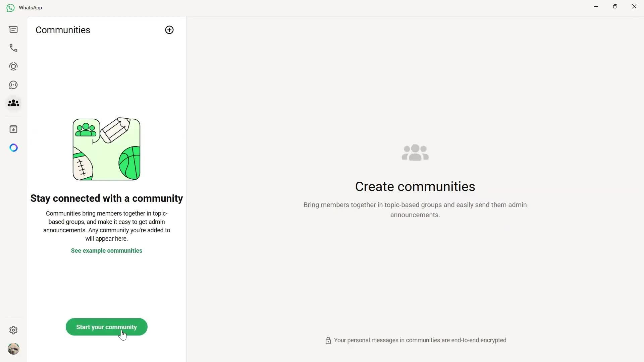Screen dimensions: 644x362
Task: Click the end-to-end encryption notice
Action: coord(415,340)
